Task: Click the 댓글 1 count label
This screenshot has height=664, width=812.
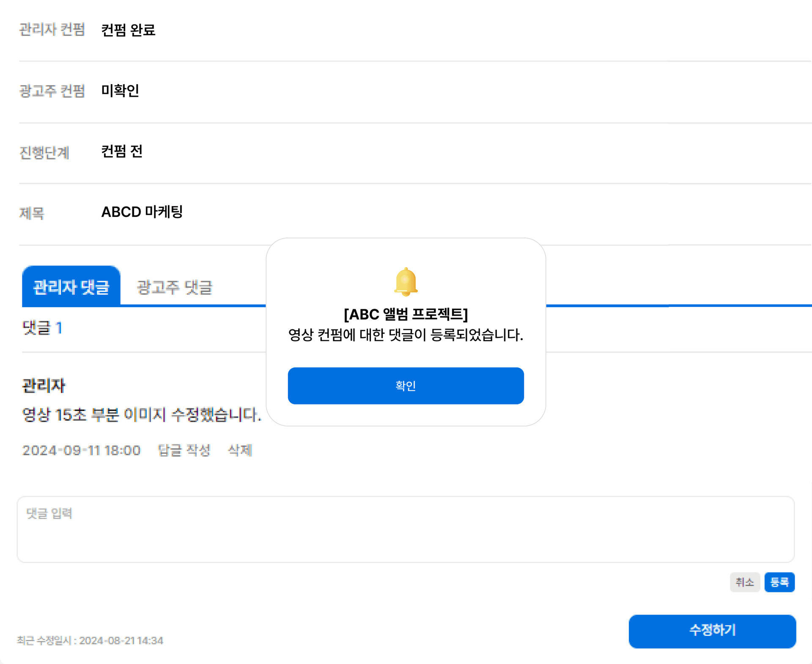Action: 42,328
